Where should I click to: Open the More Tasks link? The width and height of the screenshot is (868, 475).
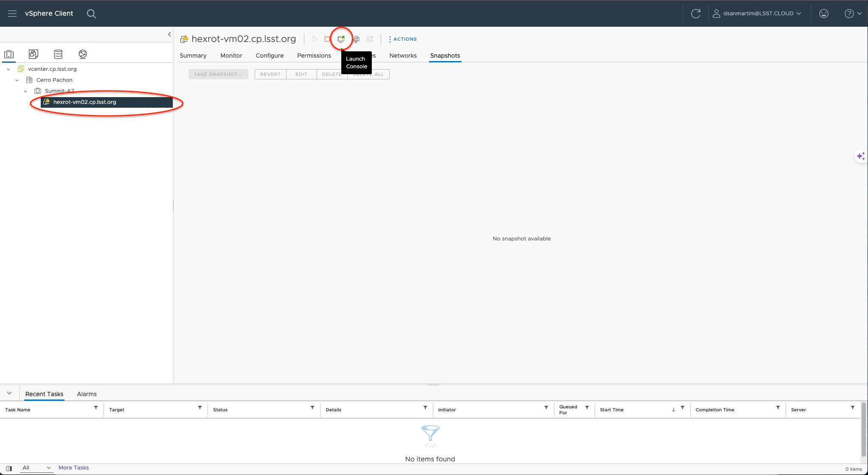[74, 468]
